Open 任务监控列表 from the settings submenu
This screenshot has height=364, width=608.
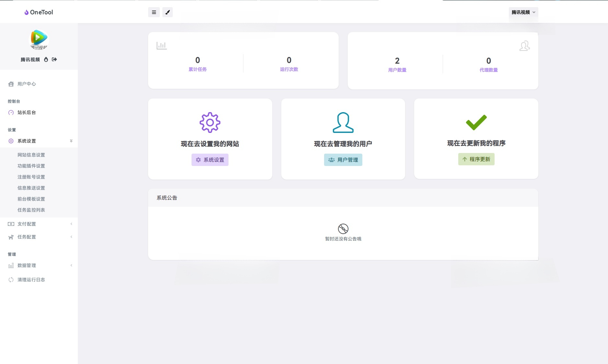31,210
